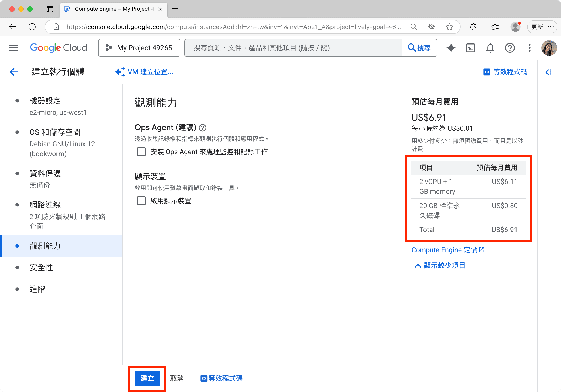Enable 安裝 Ops Agent checkbox

coord(141,152)
